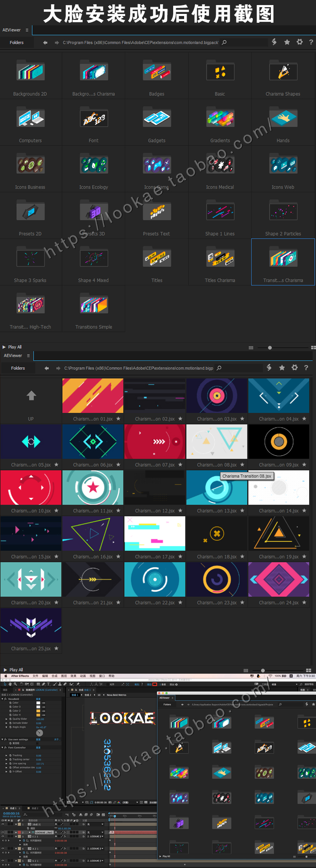The image size is (316, 868).
Task: Select the Type tool in After Effects toolbar
Action: point(48,684)
